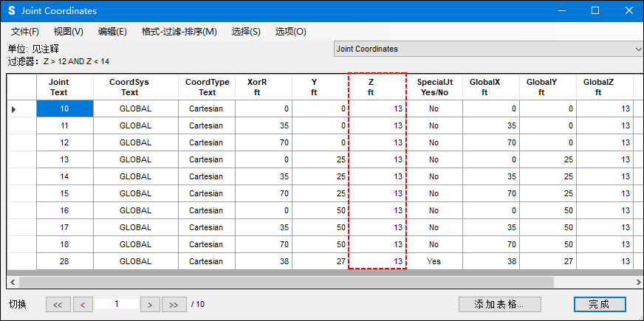Open the 文件(F) menu
Viewport: 644px width, 321px height.
click(25, 32)
